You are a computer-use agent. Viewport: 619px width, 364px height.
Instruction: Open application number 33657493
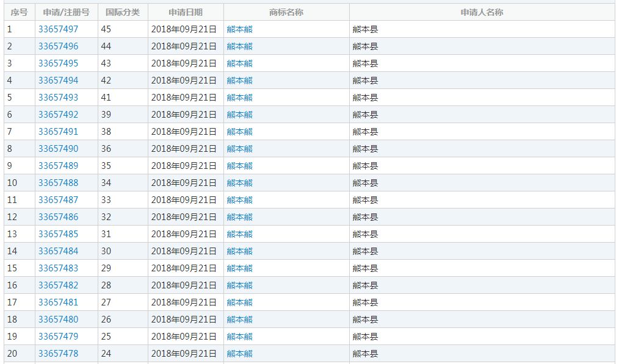click(58, 98)
